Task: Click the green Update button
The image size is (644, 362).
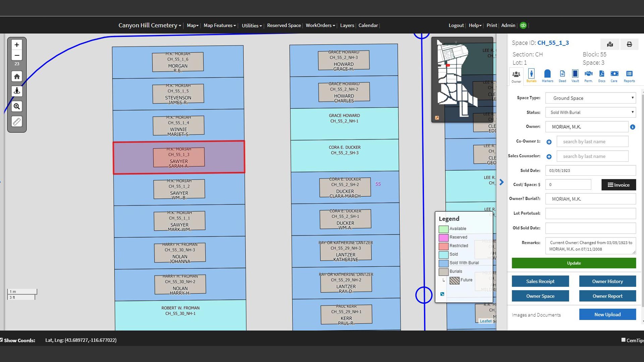Action: 574,263
